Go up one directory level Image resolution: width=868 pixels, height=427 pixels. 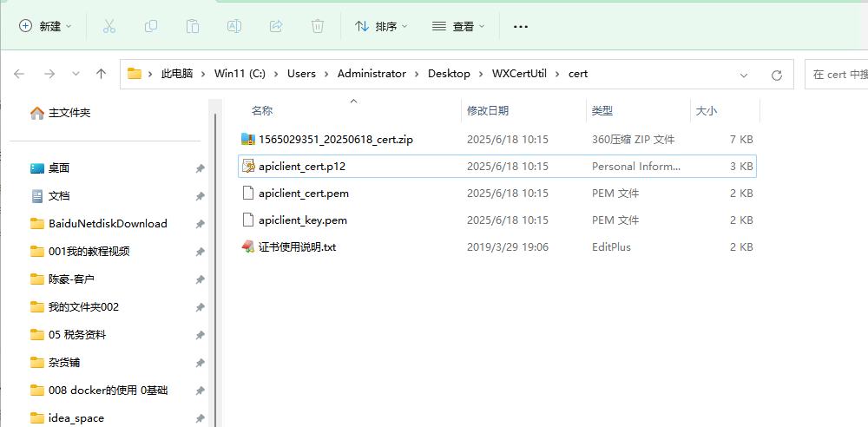pos(101,74)
